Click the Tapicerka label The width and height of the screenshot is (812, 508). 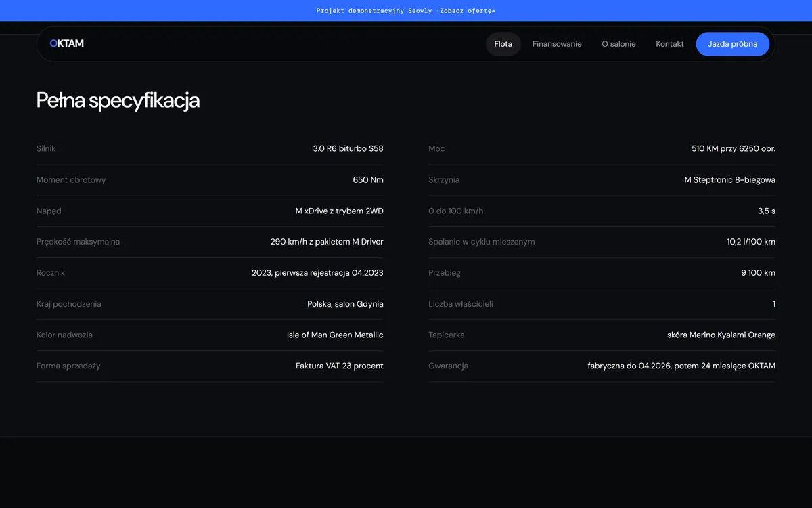447,335
